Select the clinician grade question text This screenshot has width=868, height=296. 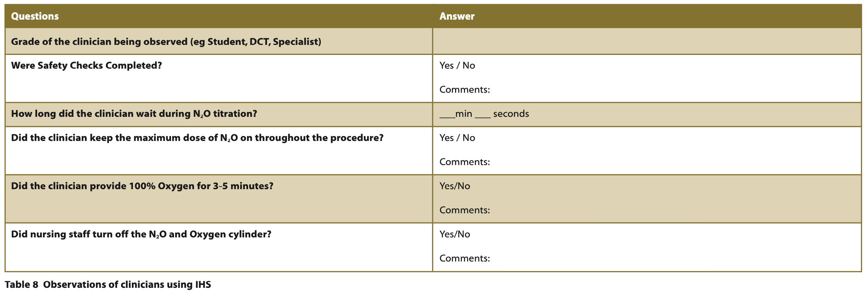tap(166, 42)
